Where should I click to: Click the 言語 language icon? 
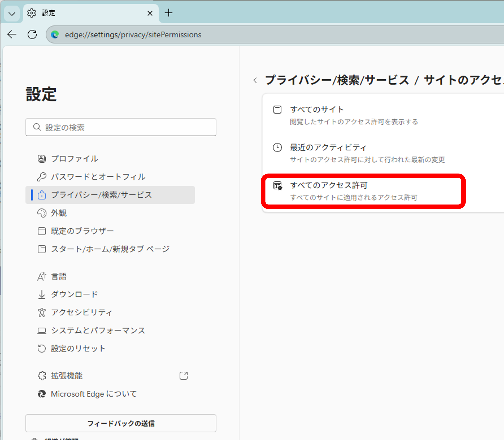42,276
